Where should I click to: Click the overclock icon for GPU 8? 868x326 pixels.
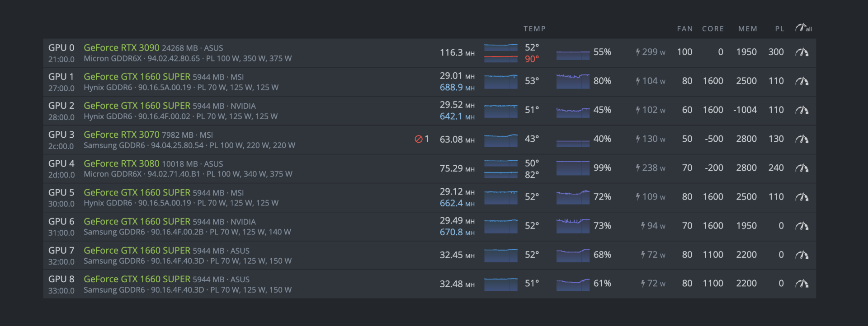click(x=802, y=284)
